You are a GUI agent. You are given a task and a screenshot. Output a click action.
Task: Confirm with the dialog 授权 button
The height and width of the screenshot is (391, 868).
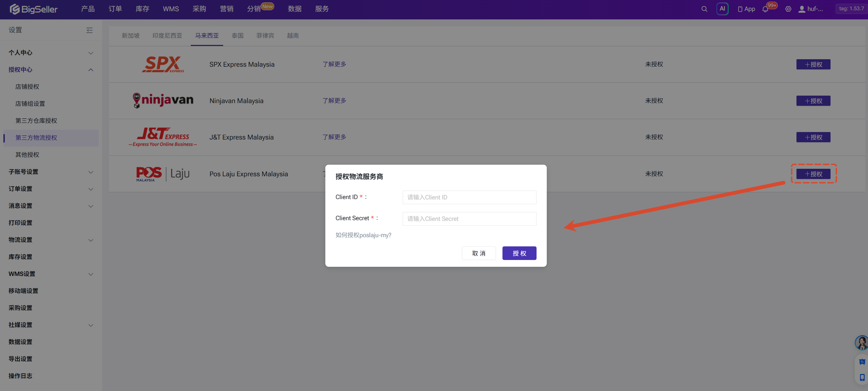519,253
